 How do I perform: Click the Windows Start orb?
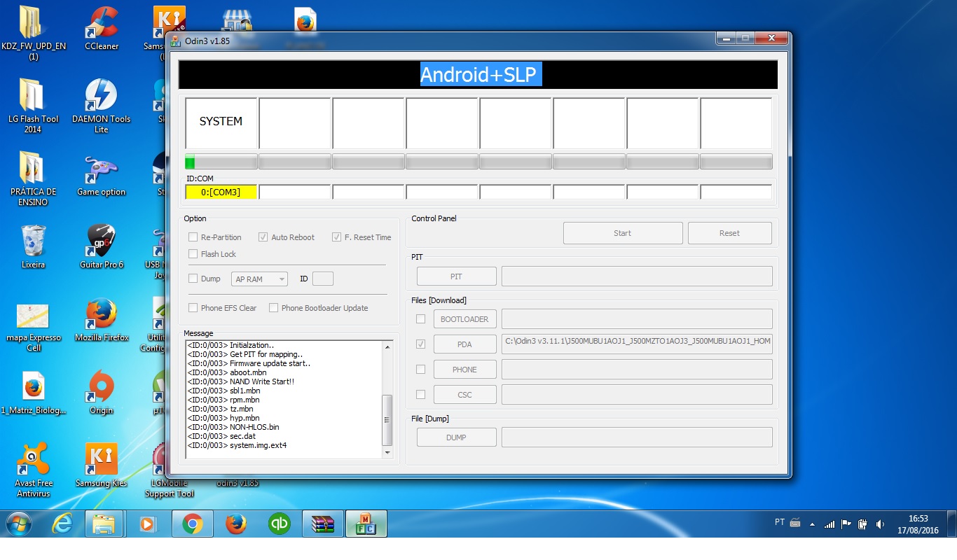click(19, 524)
